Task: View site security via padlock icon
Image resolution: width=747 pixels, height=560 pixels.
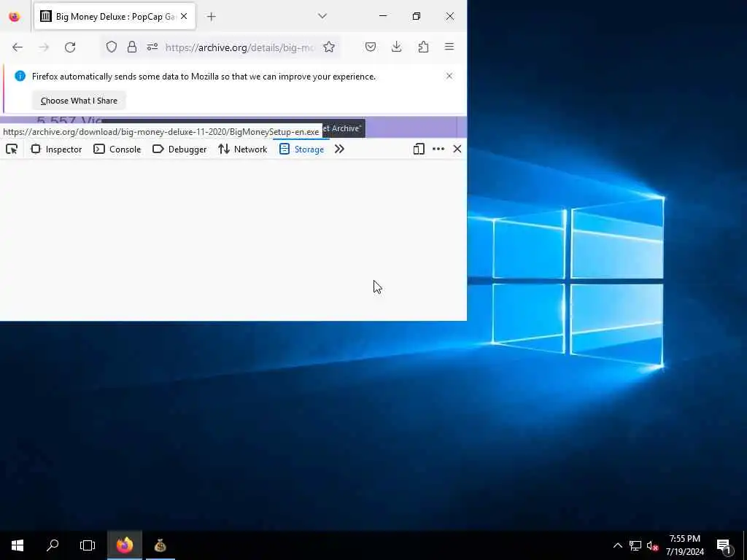Action: click(x=132, y=47)
